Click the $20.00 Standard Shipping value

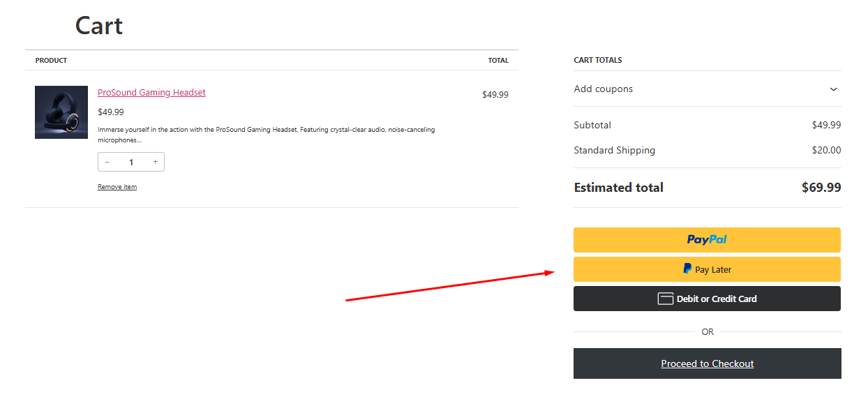click(826, 150)
